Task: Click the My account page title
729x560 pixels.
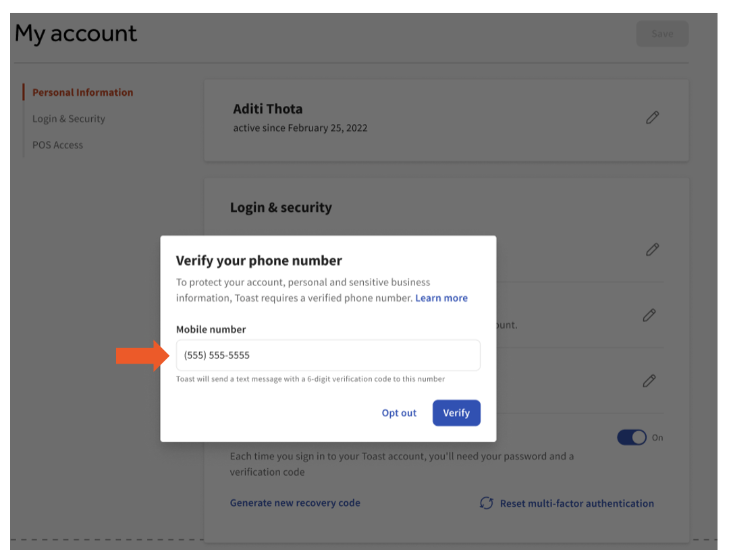Action: tap(76, 34)
